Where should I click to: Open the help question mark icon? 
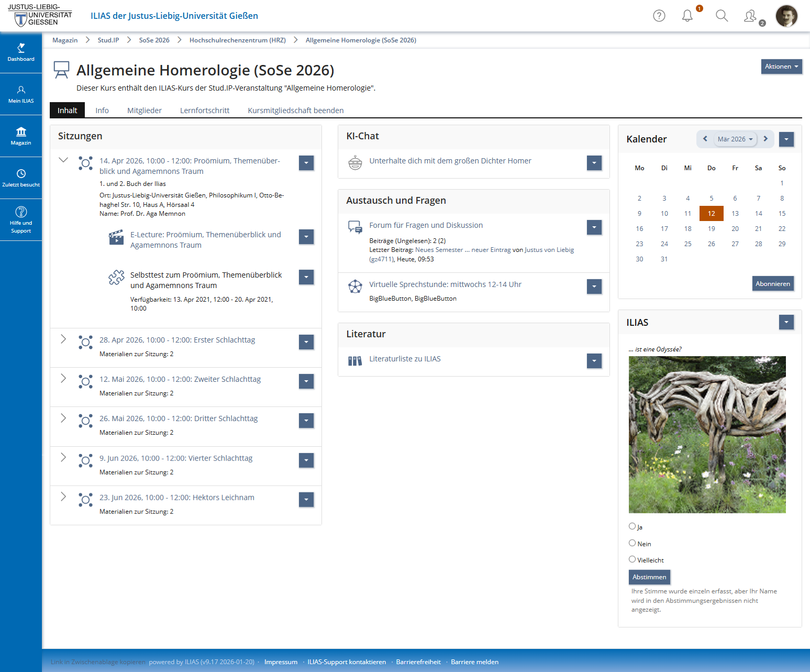point(659,16)
